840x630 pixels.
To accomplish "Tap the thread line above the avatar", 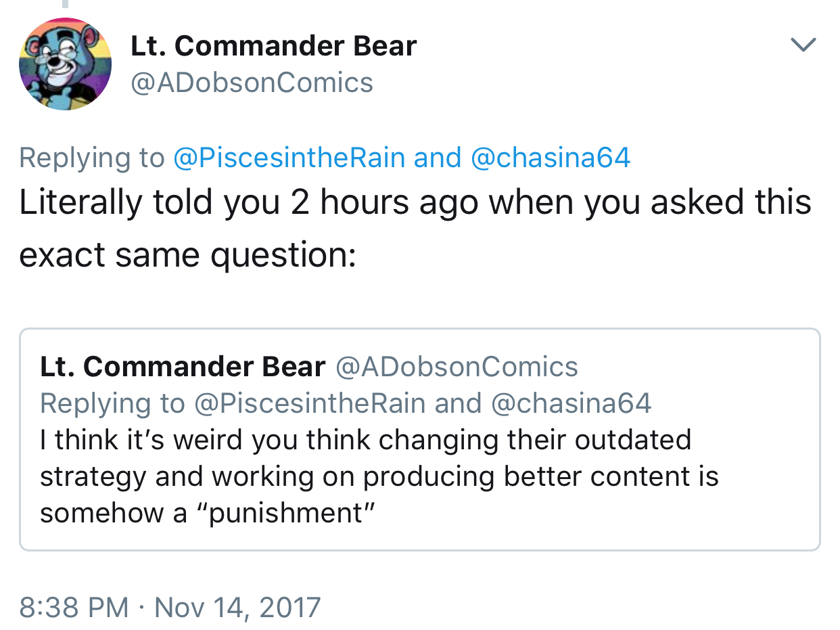I will point(66,4).
